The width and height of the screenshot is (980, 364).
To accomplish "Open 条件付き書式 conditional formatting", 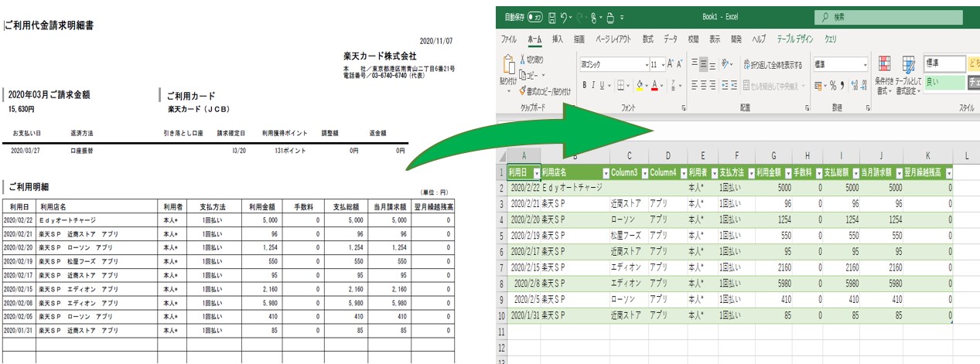I will coord(884,76).
